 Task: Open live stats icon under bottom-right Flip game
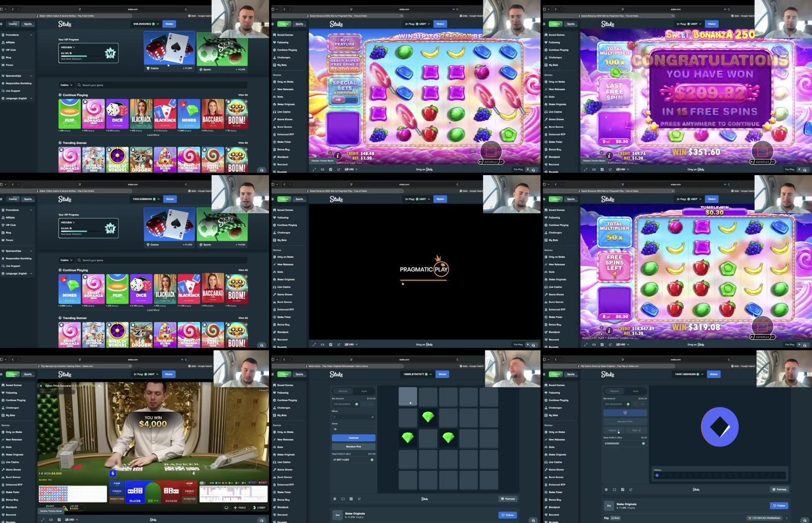[x=623, y=489]
